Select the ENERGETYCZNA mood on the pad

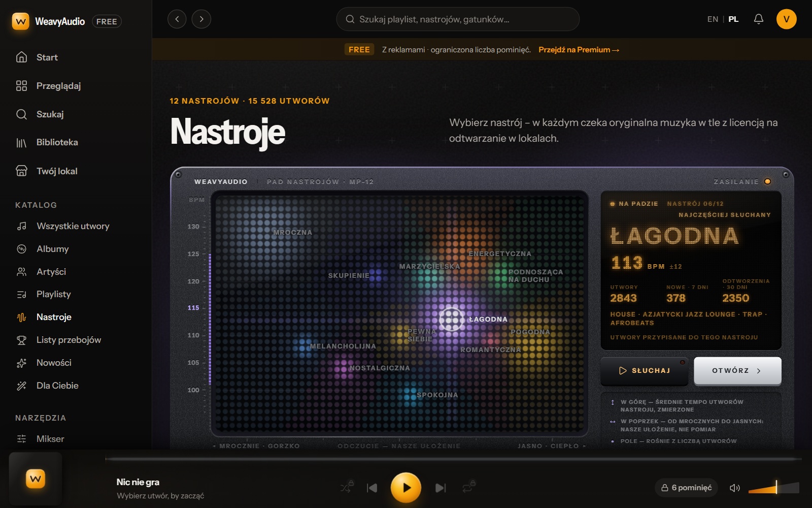click(x=500, y=254)
